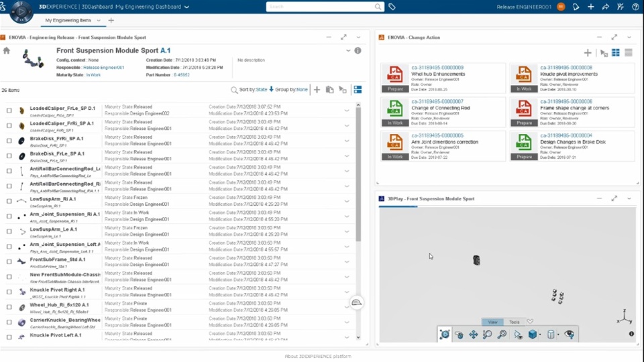
Task: Select tile view in Change Action panel
Action: pyautogui.click(x=615, y=52)
